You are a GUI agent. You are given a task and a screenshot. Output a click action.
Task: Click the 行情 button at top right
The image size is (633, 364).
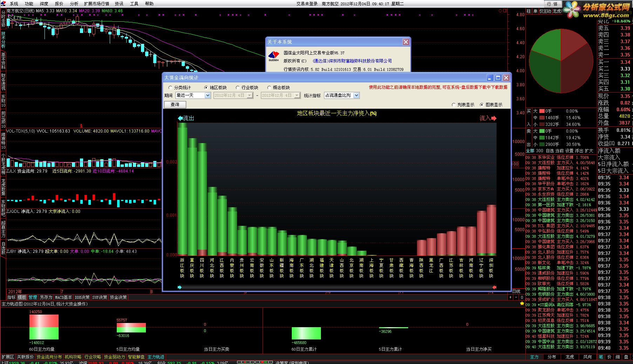tap(552, 4)
